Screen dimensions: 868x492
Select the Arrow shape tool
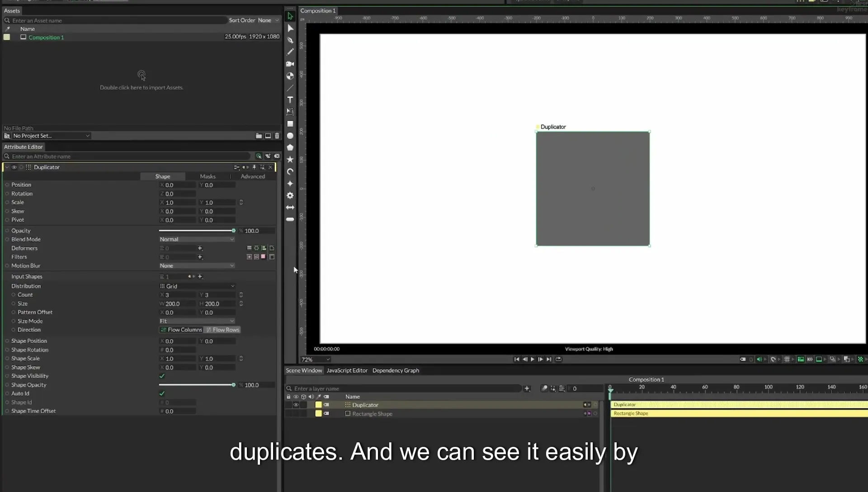click(290, 208)
